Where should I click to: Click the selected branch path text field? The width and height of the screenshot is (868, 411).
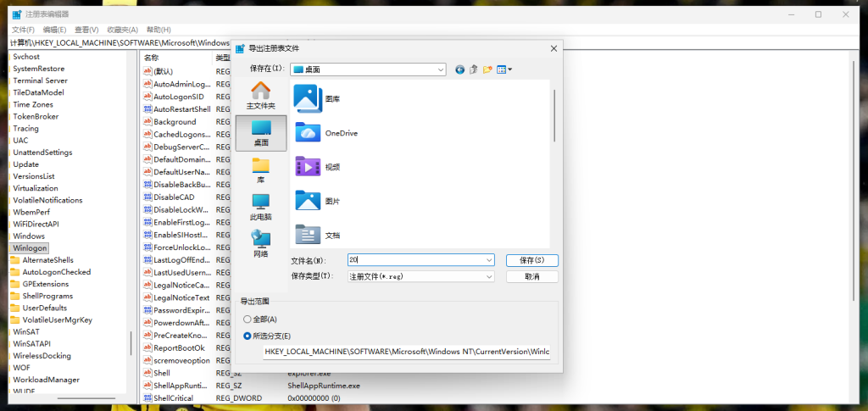406,352
